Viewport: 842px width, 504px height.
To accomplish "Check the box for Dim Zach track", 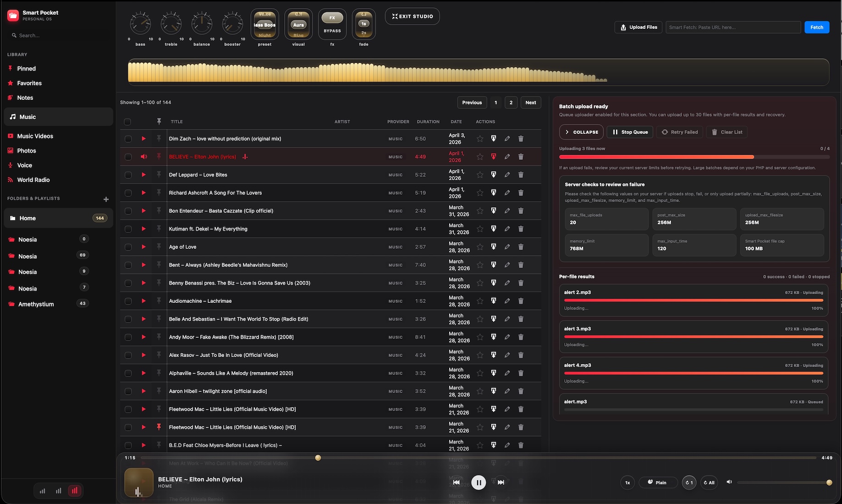I will [128, 139].
